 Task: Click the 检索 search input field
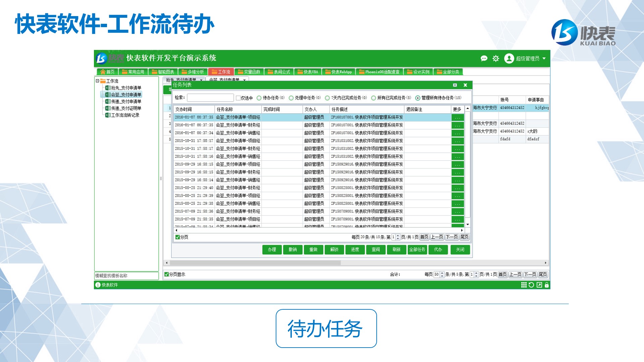210,98
